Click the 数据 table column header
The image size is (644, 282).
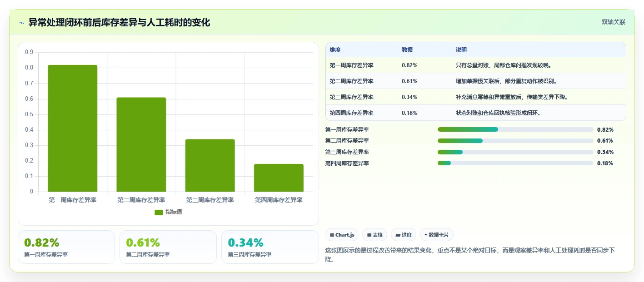click(x=407, y=50)
